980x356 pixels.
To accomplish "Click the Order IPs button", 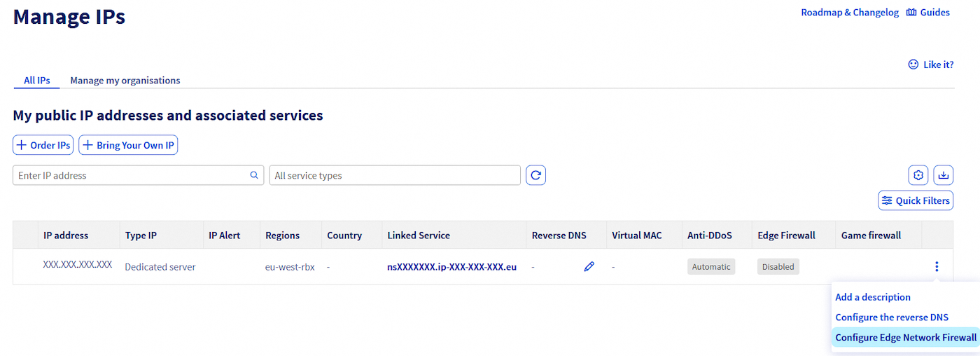I will click(43, 145).
